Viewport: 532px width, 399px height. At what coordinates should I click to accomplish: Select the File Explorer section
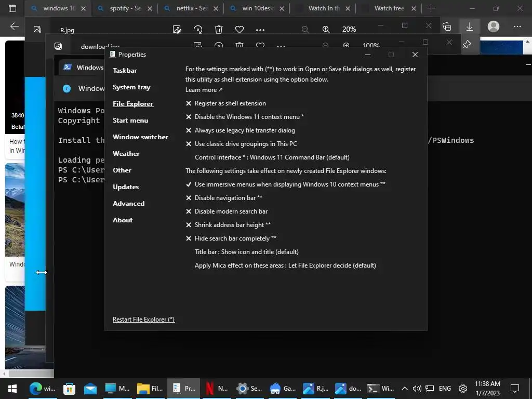tap(133, 104)
